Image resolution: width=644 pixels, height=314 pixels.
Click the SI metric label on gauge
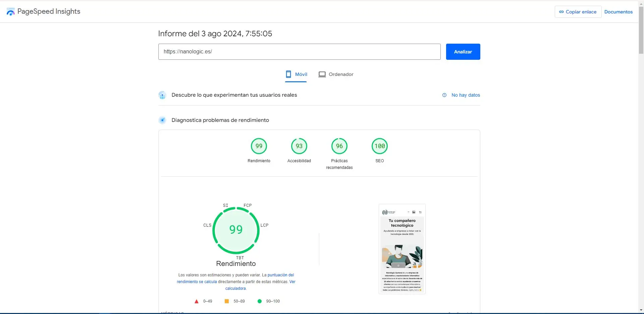226,205
